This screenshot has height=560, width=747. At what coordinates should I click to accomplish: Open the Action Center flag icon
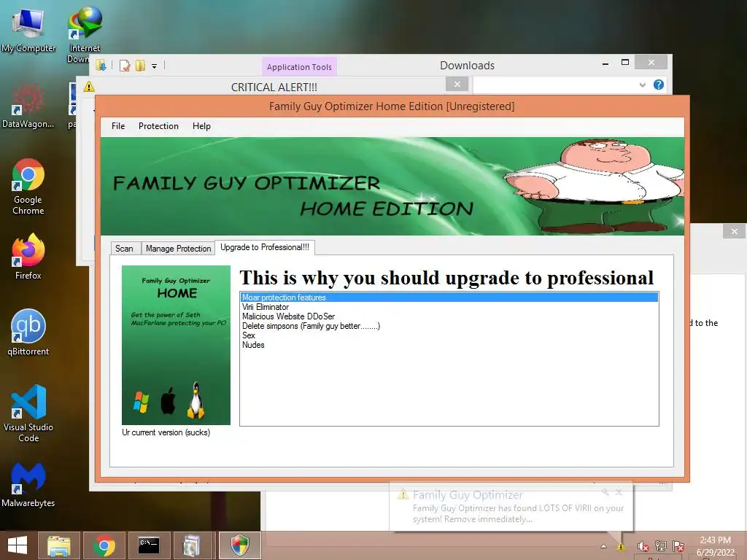pos(678,546)
